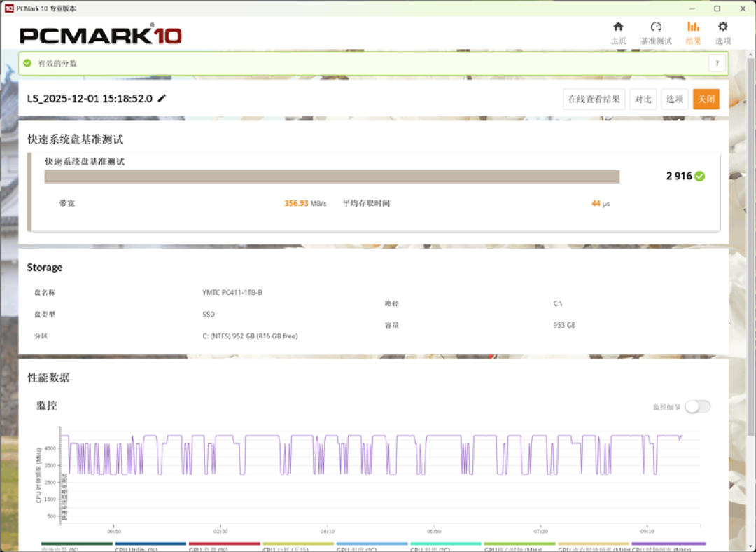756x552 pixels.
Task: Toggle the monitoring details (监控细节) switch
Action: [698, 407]
